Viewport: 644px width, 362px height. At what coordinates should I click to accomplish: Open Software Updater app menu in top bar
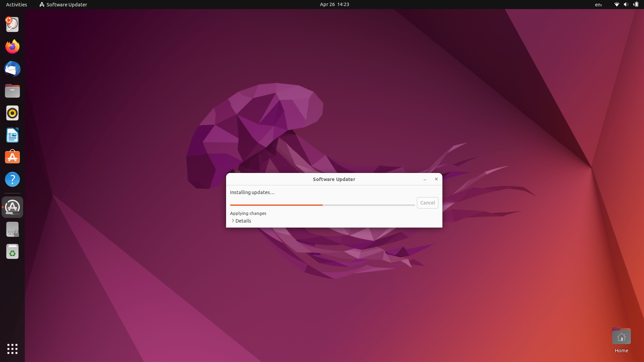(63, 5)
